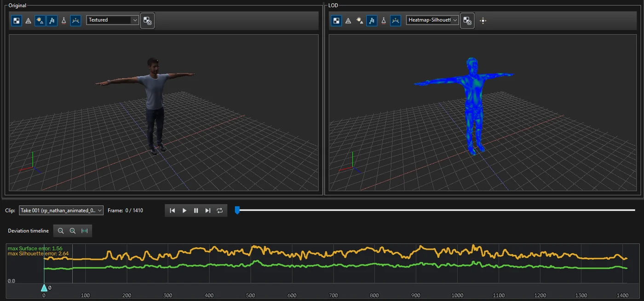
Task: Open the Textured render mode dropdown
Action: click(x=112, y=20)
